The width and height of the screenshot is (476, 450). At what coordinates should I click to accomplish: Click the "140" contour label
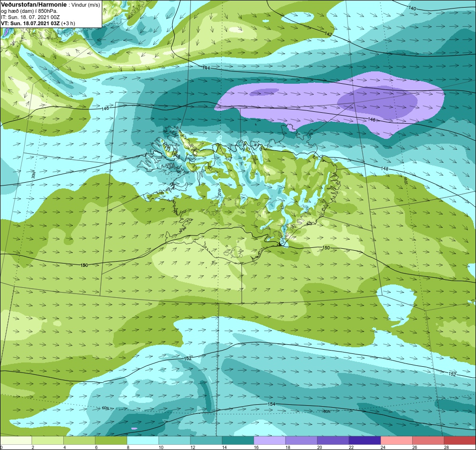point(412,8)
